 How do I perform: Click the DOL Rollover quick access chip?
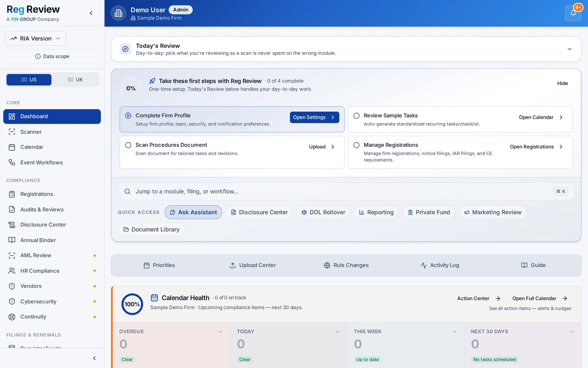(x=323, y=212)
